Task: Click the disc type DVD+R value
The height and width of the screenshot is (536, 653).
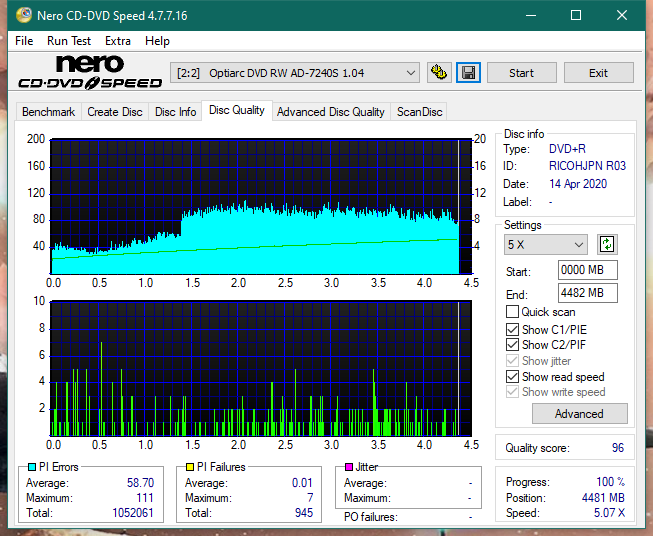Action: (567, 149)
